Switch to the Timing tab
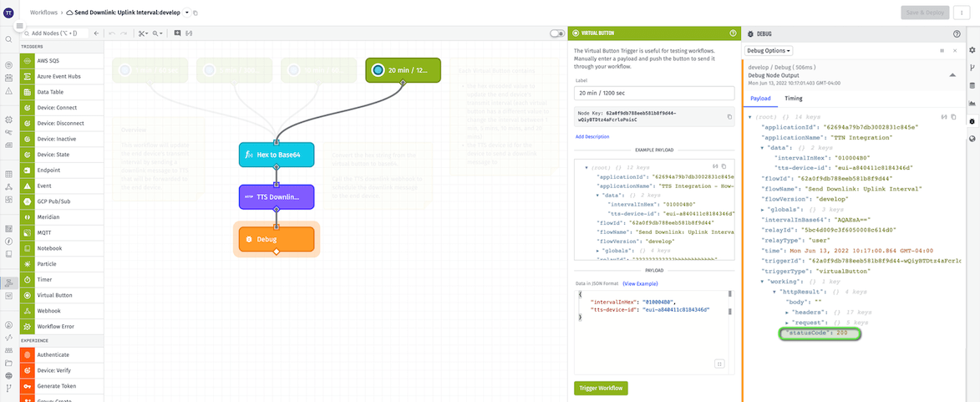980x402 pixels. [793, 99]
